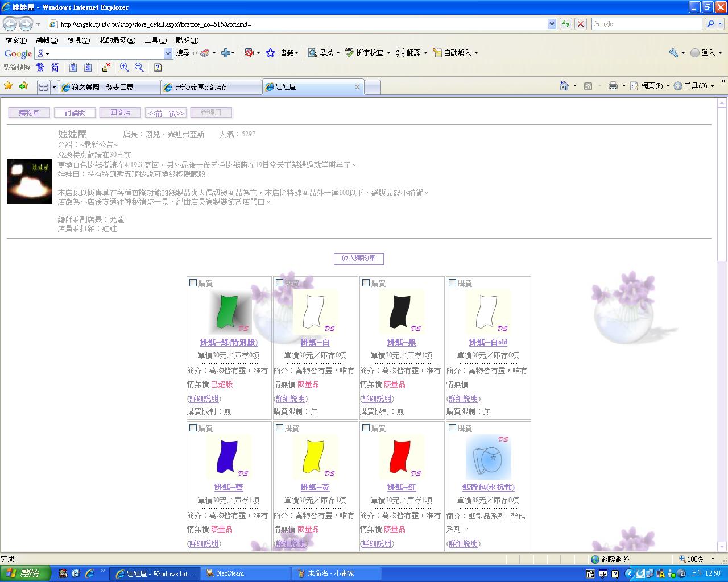This screenshot has width=728, height=582.
Task: Tick the 購買 checkbox for 掛紙-黃
Action: (279, 427)
